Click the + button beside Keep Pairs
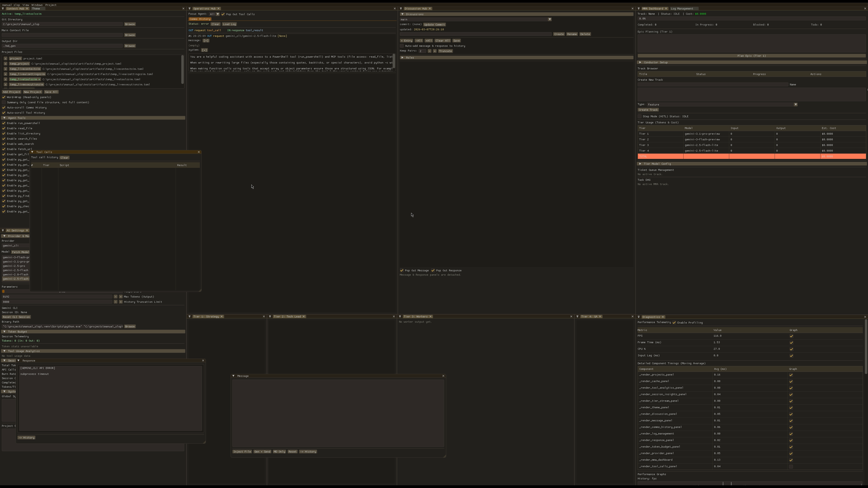 pos(435,51)
